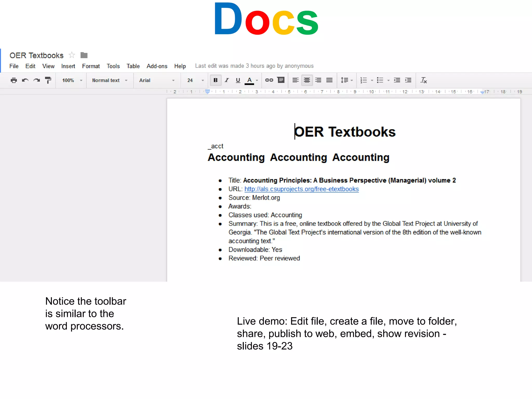Screen dimensions: 532x399
Task: Open the View menu
Action: pos(48,66)
